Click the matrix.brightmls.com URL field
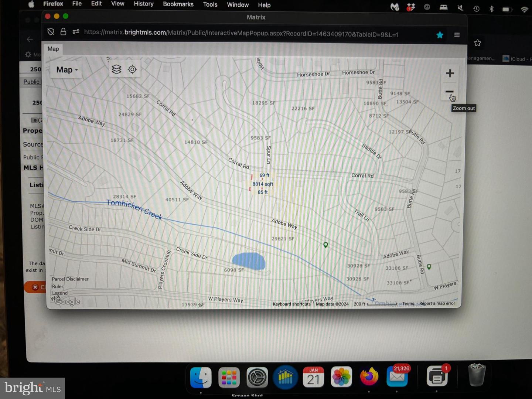This screenshot has width=532, height=399. (241, 33)
